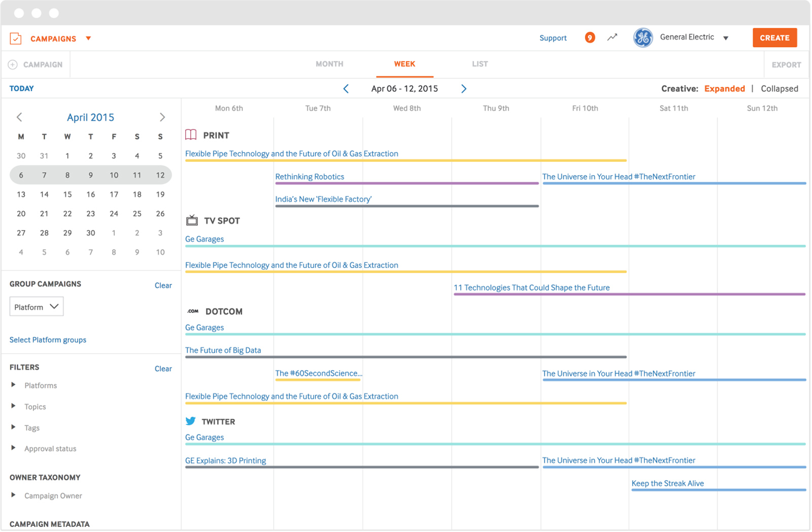Open Keep the Streak Alive campaign
The width and height of the screenshot is (812, 532).
pyautogui.click(x=667, y=483)
